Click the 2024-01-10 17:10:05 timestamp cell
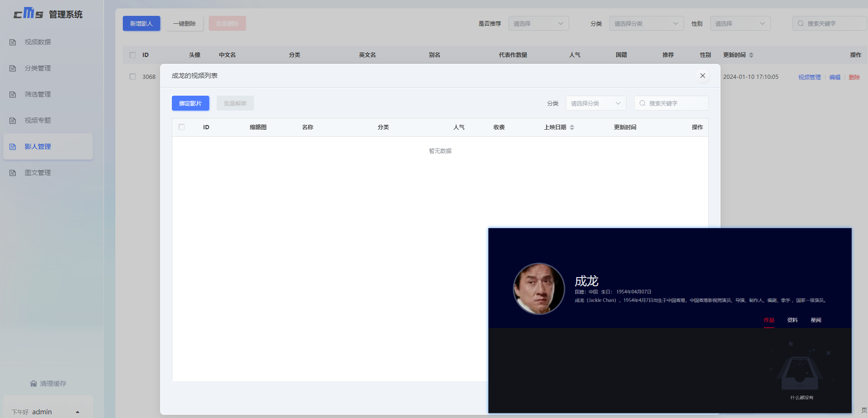 (751, 77)
